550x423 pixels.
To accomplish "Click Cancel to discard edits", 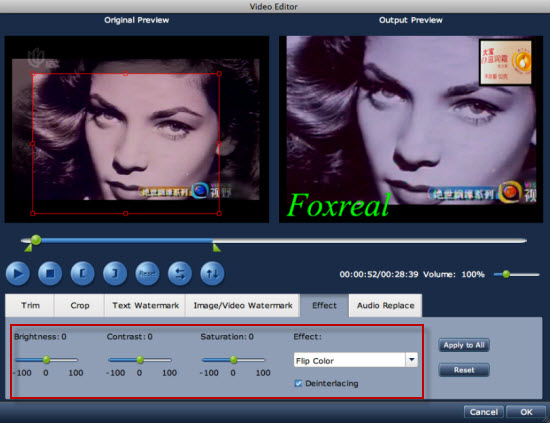I will [x=484, y=412].
